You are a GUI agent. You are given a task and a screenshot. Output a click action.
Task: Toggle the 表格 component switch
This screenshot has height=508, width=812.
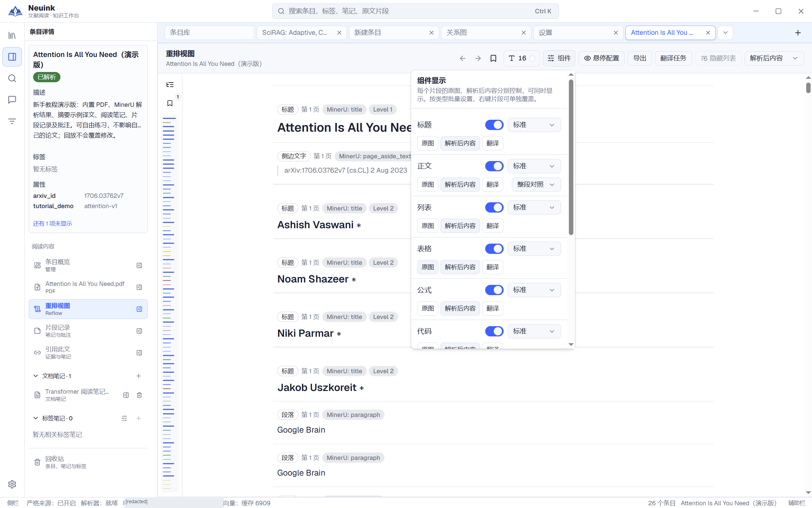(x=494, y=249)
